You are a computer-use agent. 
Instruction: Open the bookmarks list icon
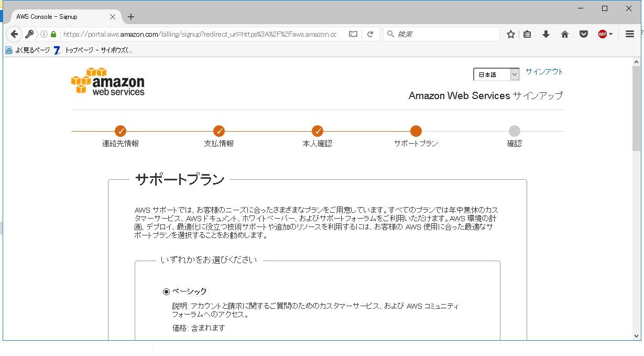(x=528, y=34)
